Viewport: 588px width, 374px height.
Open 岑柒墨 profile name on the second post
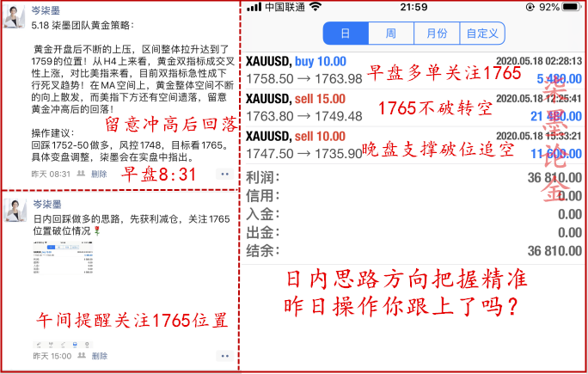coord(47,204)
